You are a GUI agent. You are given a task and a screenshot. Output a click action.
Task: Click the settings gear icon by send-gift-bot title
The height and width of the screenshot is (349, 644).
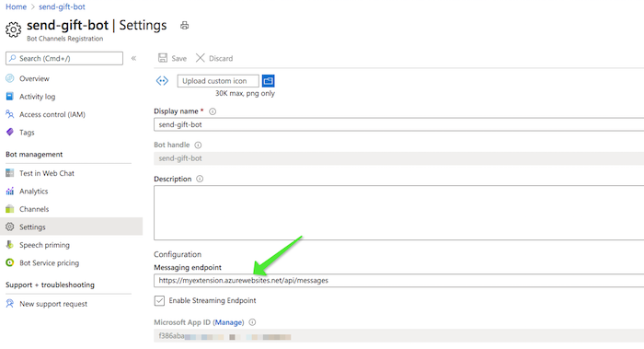[x=13, y=29]
